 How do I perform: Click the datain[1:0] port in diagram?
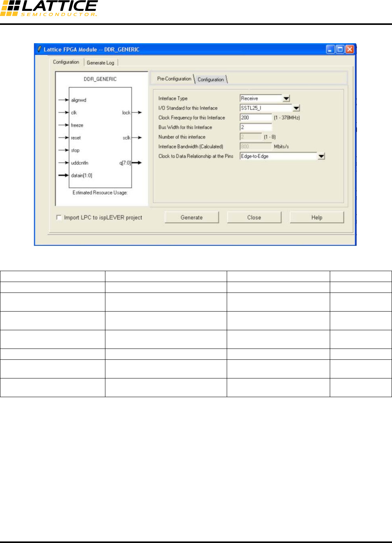81,175
